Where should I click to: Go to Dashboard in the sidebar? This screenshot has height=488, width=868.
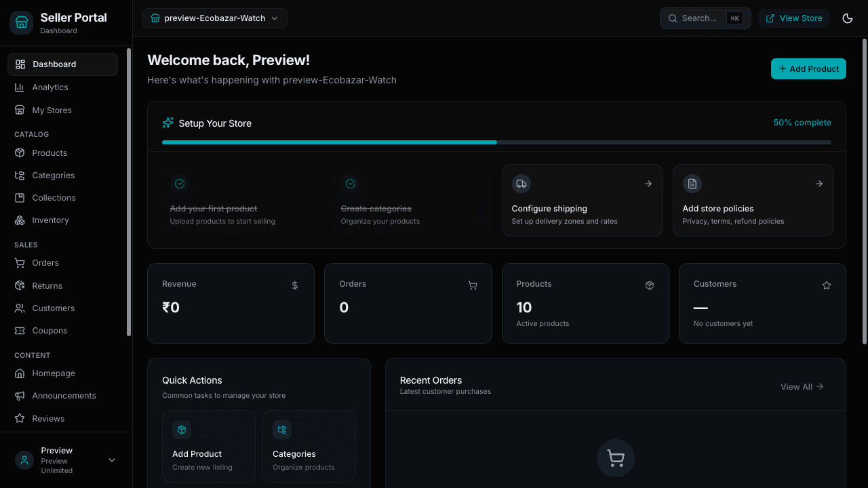click(62, 64)
